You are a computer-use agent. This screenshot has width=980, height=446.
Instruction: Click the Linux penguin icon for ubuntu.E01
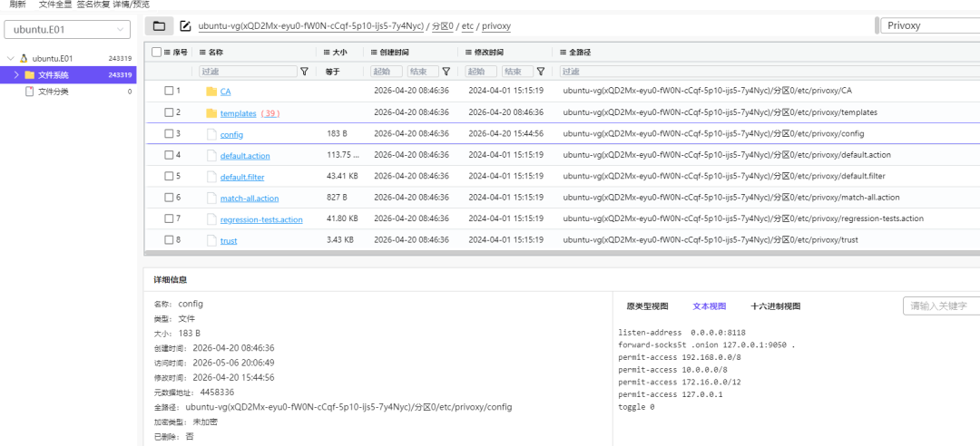click(24, 59)
